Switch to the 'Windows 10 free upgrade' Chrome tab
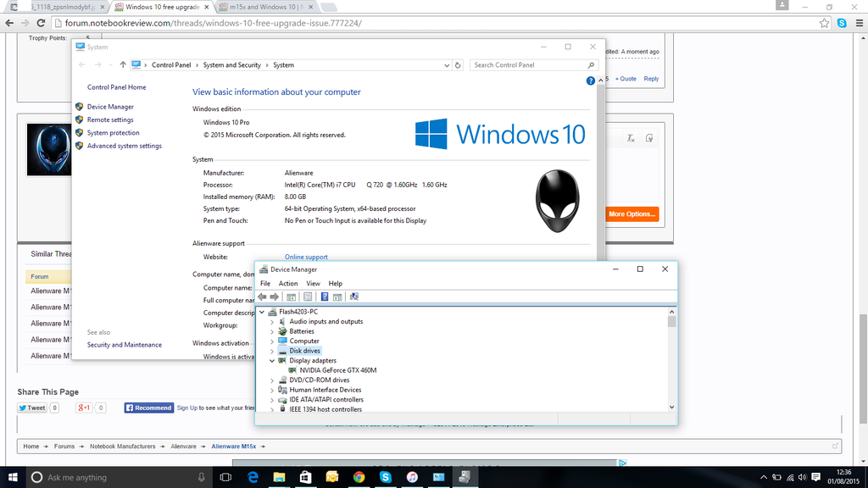This screenshot has width=868, height=488. pos(162,7)
